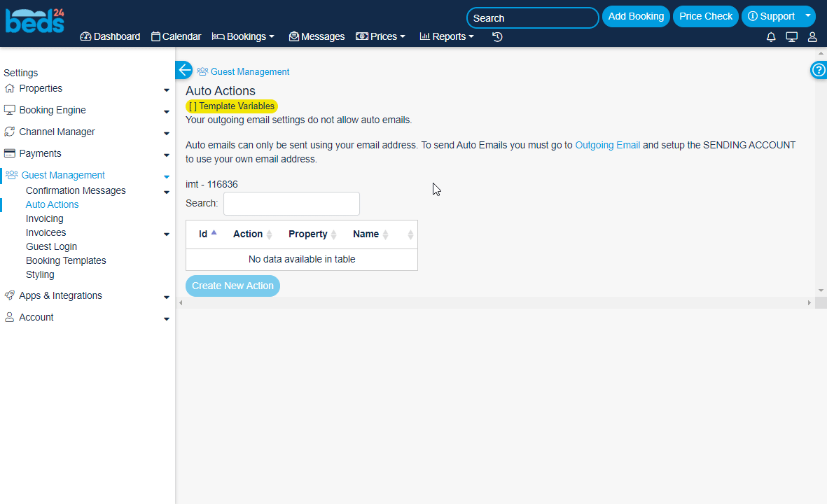Click the Auto Actions table search field
This screenshot has width=827, height=504.
(292, 204)
